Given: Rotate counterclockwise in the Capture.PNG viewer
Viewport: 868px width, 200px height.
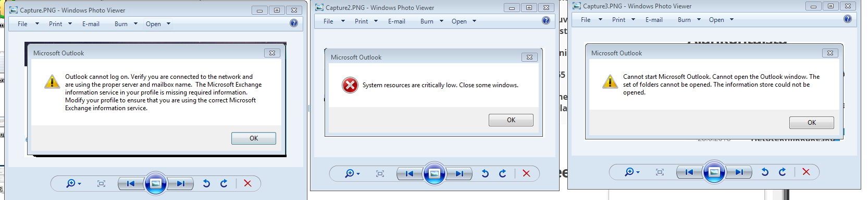Looking at the screenshot, I should (x=206, y=183).
